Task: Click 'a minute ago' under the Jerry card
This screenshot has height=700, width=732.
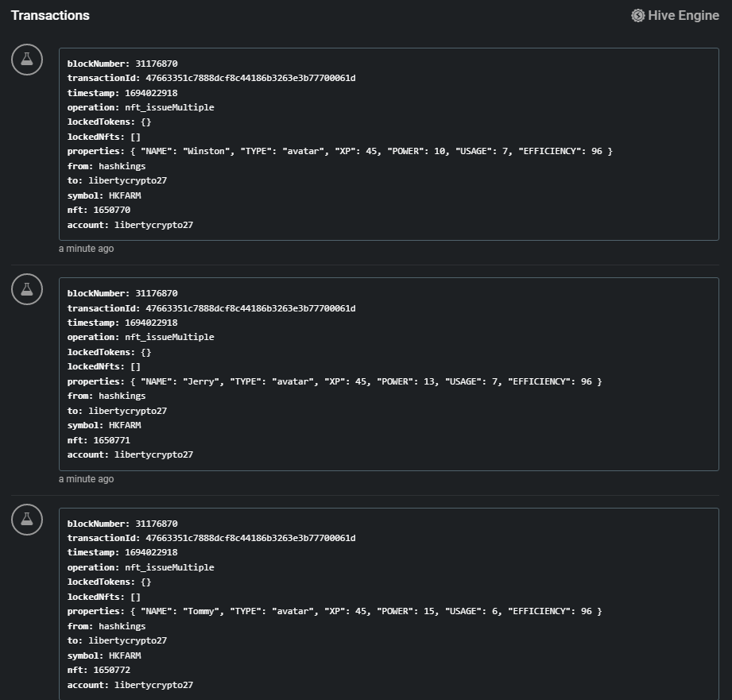Action: (87, 479)
